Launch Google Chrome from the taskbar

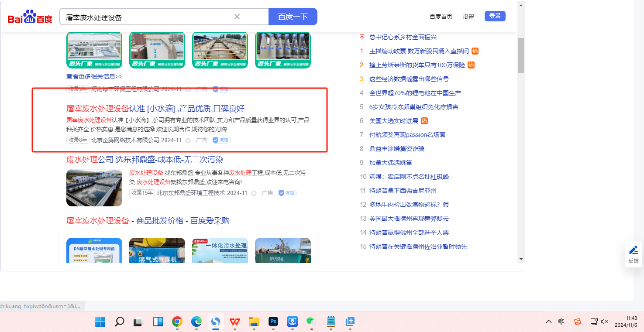(177, 322)
